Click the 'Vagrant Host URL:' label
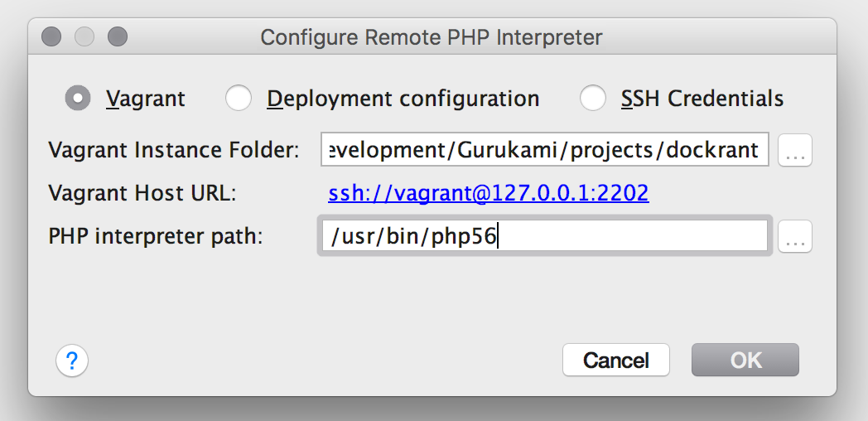 (x=142, y=194)
